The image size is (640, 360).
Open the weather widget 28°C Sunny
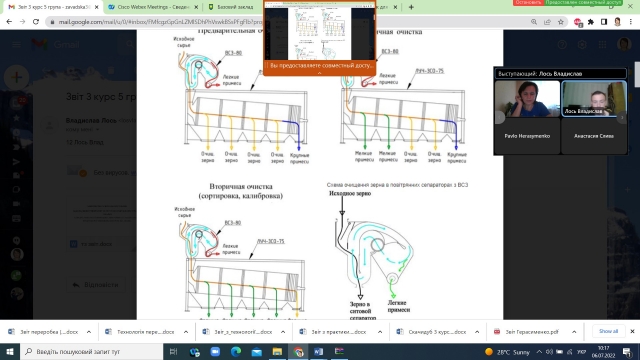tap(507, 352)
